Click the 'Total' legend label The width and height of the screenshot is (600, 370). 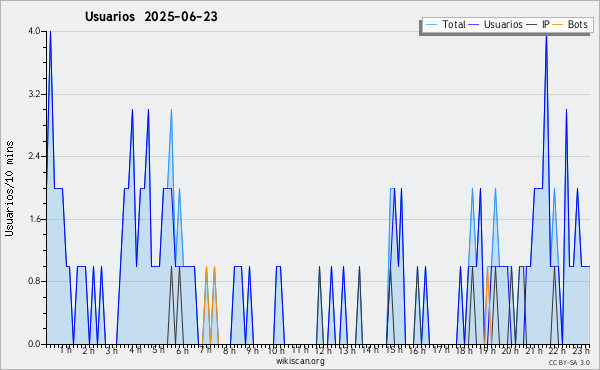[x=454, y=24]
